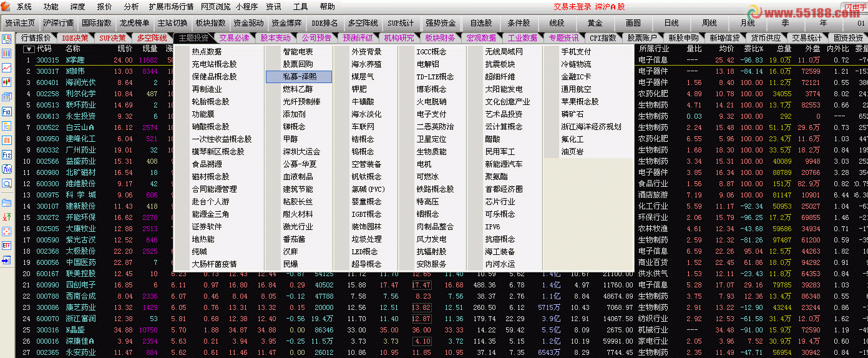Switch to the 货币供应 tab
This screenshot has height=358, width=868.
[x=765, y=38]
